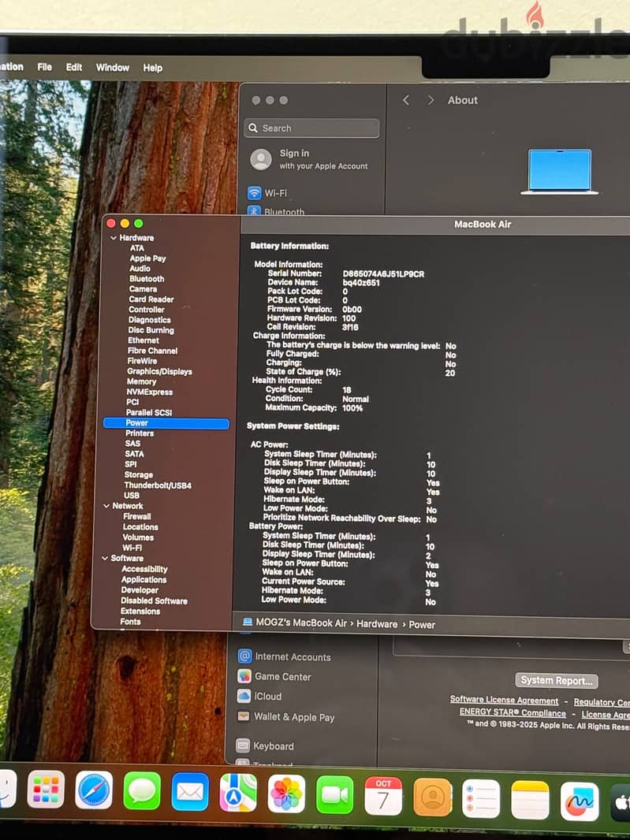630x840 pixels.
Task: Open Mail app in the Dock
Action: (x=190, y=792)
